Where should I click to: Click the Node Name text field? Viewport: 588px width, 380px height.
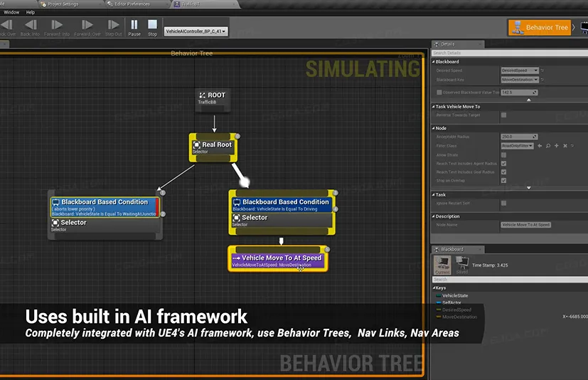pos(525,225)
